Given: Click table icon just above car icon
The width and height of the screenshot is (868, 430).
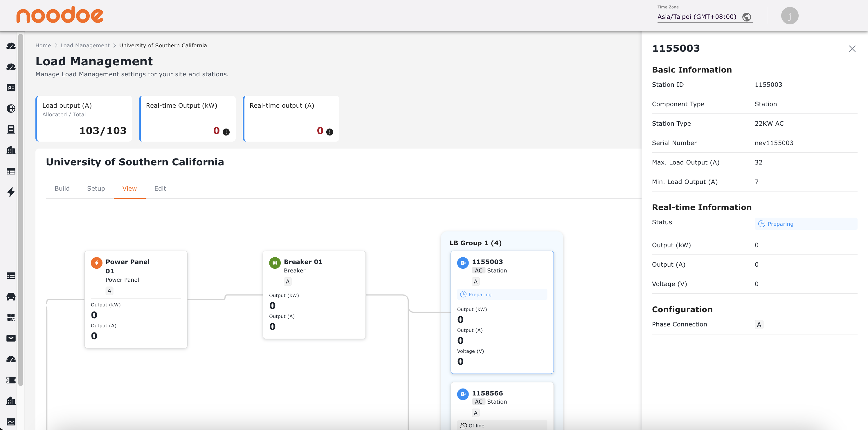Looking at the screenshot, I should tap(11, 276).
